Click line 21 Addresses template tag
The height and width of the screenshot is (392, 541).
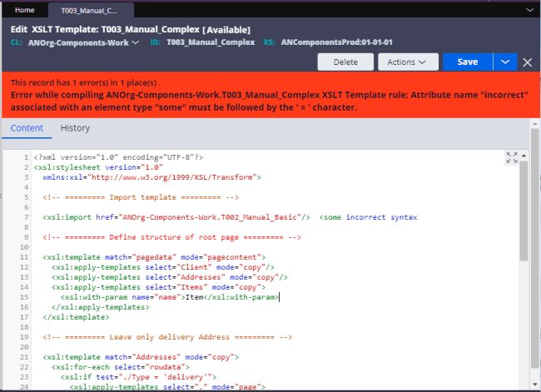click(x=141, y=357)
